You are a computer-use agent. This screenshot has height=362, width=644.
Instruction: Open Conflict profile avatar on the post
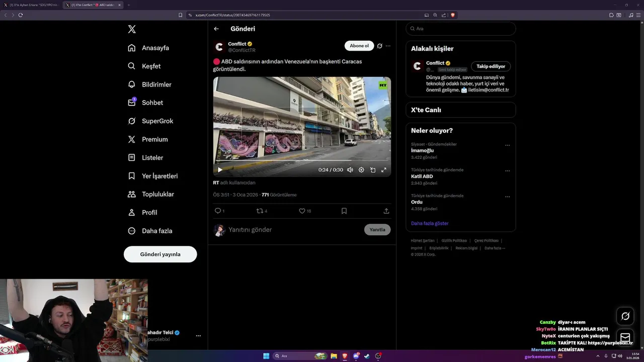point(219,47)
